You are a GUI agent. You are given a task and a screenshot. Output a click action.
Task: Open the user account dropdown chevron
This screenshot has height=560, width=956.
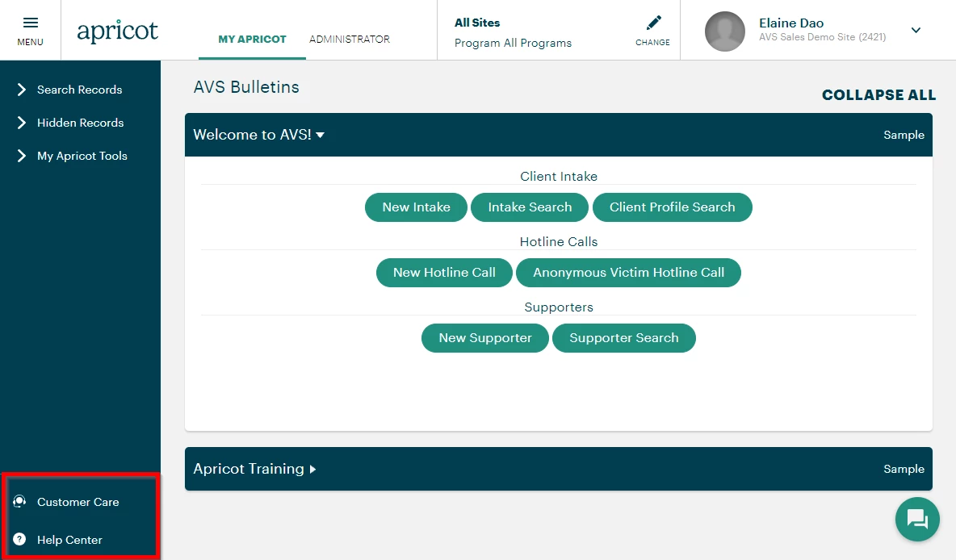coord(916,30)
